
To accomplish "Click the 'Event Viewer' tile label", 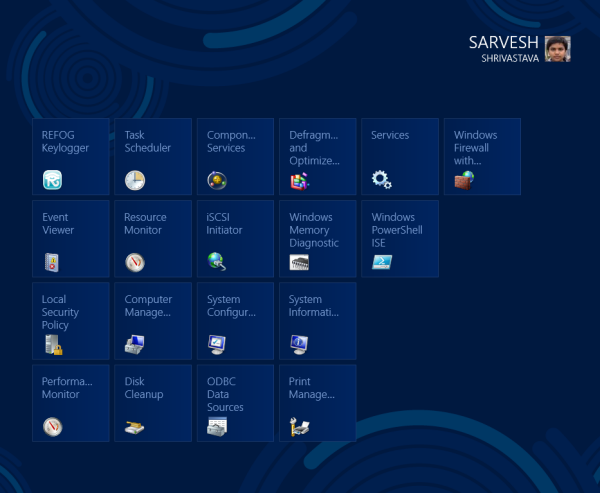I will tap(58, 224).
